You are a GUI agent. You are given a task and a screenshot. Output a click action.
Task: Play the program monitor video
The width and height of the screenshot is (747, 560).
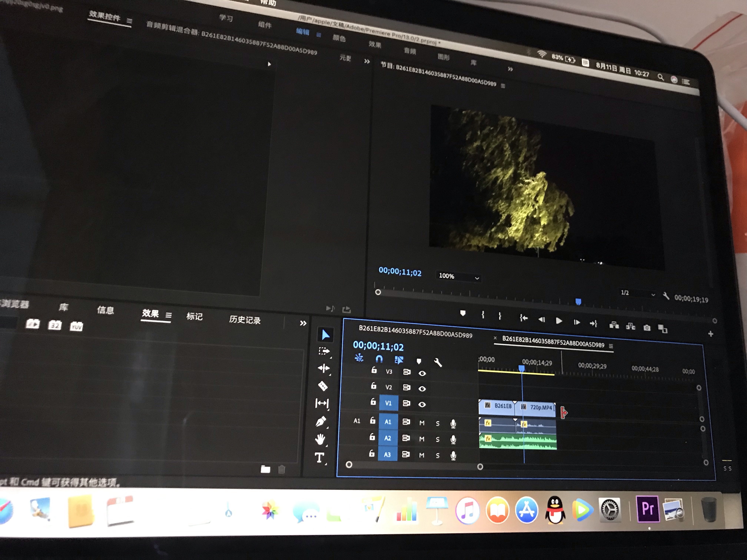(559, 321)
